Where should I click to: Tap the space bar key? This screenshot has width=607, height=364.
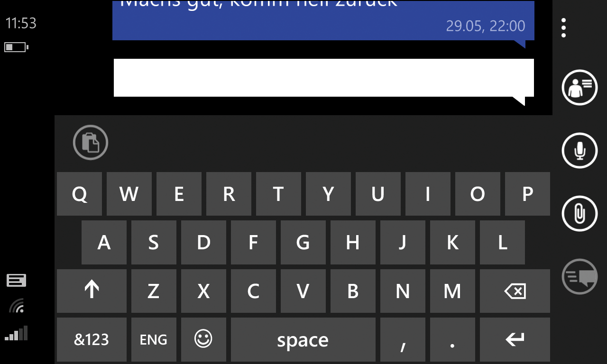(x=303, y=339)
